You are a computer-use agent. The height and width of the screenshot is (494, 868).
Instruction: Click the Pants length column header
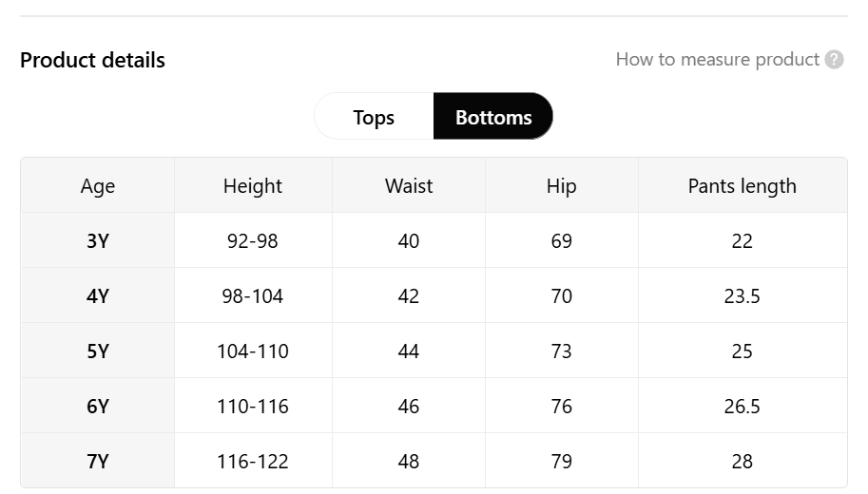tap(743, 186)
